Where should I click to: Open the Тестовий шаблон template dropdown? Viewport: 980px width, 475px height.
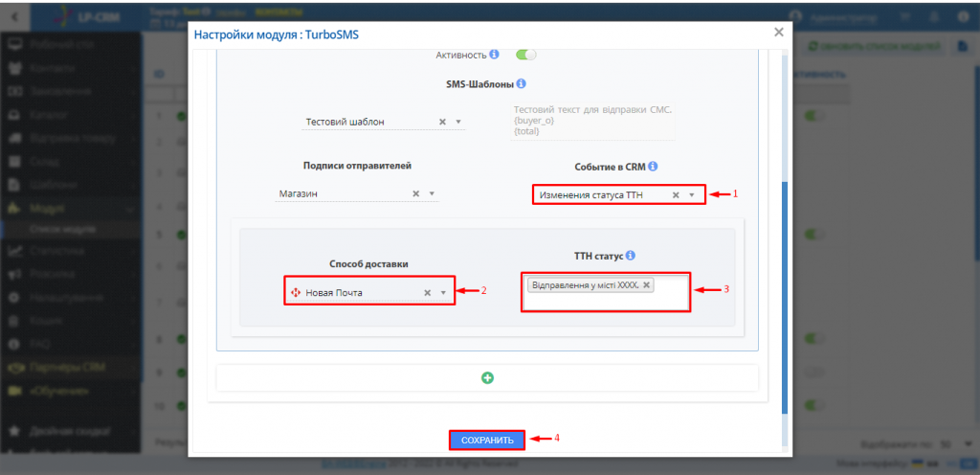383,122
